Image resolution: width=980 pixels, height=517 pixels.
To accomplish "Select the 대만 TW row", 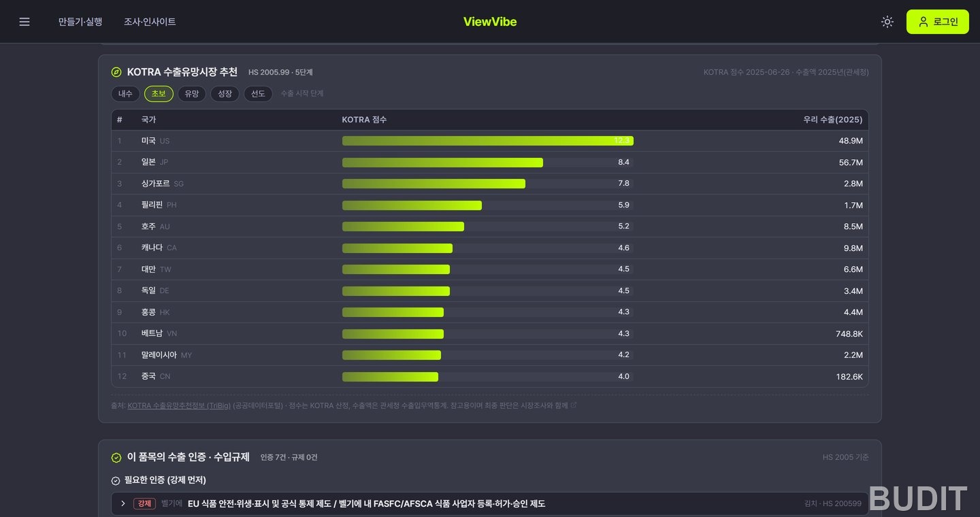I will point(490,269).
